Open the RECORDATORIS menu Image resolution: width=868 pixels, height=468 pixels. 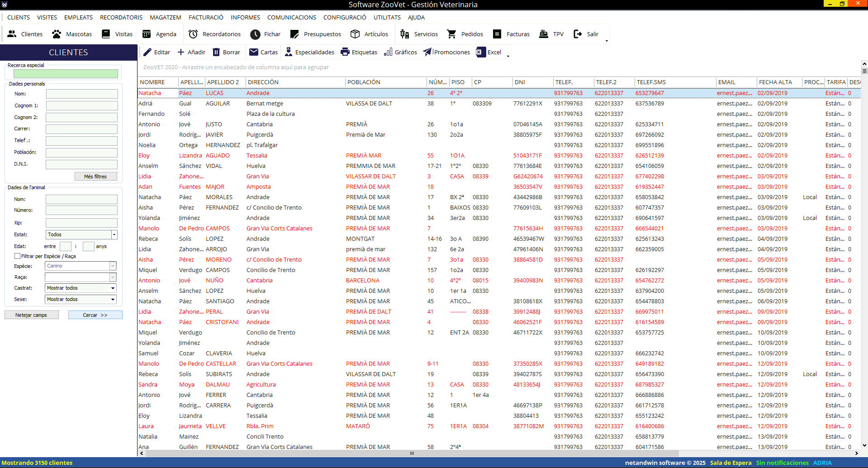click(x=121, y=17)
